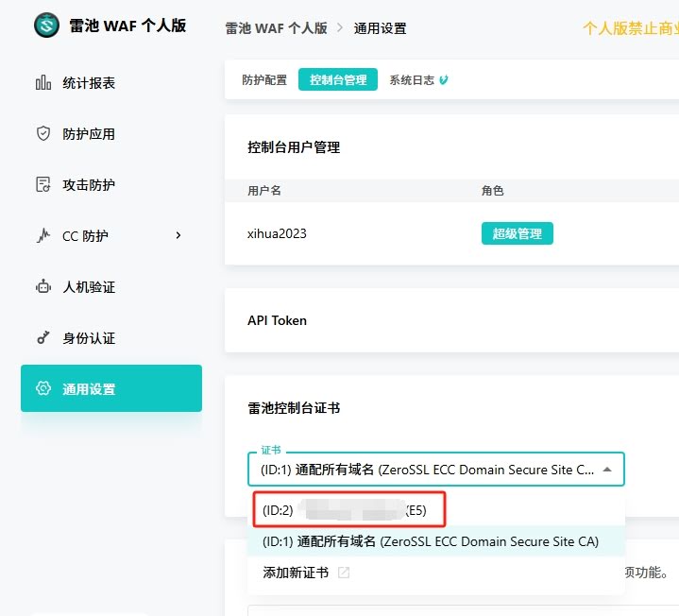The width and height of the screenshot is (679, 616).
Task: Click the 人机验证 robot icon
Action: [43, 287]
